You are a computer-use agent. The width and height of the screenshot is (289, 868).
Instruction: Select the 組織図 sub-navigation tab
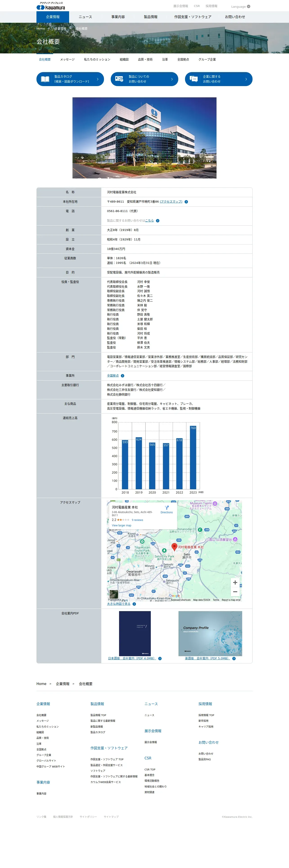tap(124, 60)
